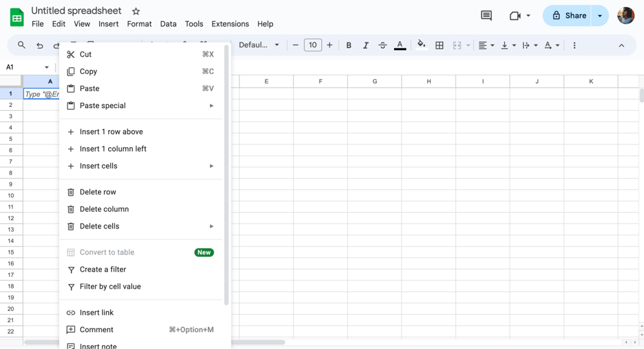The image size is (644, 349).
Task: Open the three-dot more options menu
Action: [x=574, y=45]
